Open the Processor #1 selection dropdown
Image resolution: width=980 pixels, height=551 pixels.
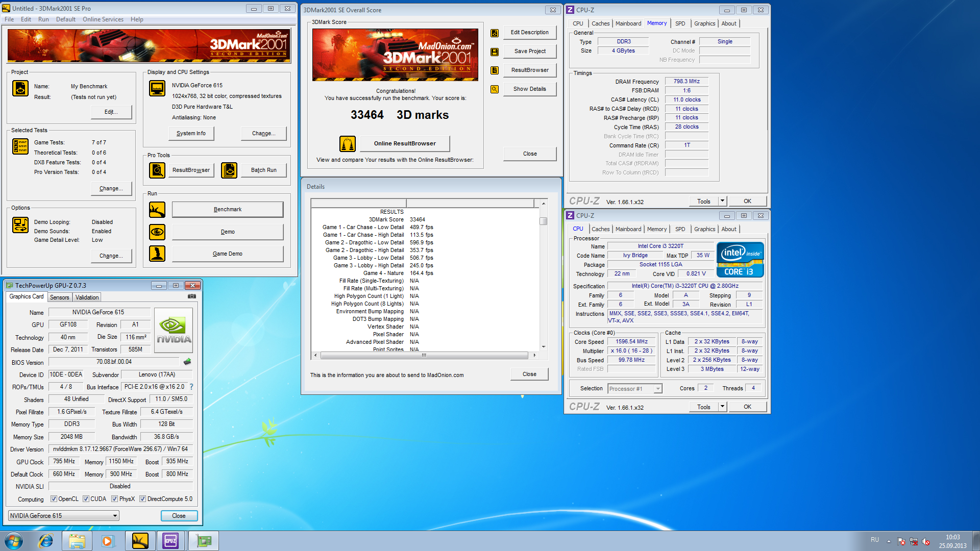pos(635,389)
